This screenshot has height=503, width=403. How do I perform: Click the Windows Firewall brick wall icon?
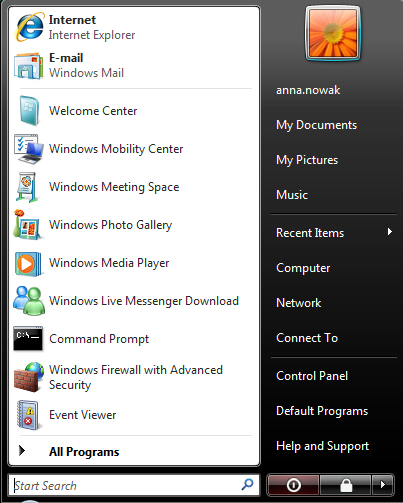tap(29, 377)
